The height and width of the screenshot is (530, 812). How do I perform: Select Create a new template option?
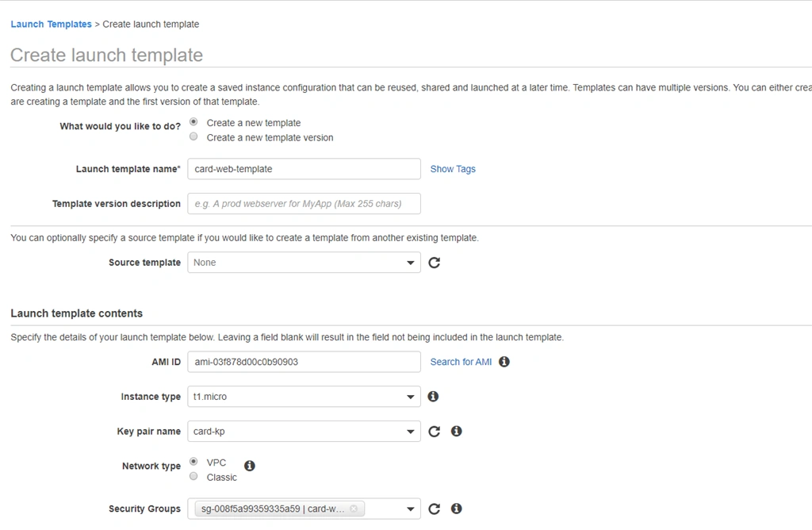click(193, 122)
